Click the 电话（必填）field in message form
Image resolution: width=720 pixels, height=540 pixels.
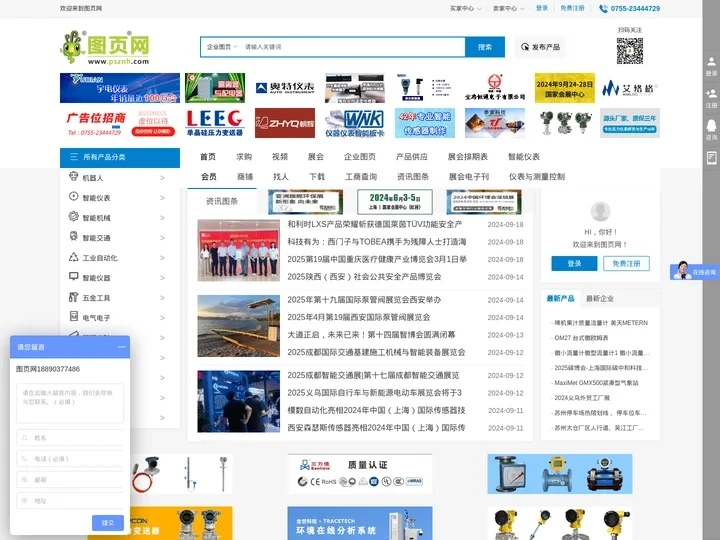[70, 459]
